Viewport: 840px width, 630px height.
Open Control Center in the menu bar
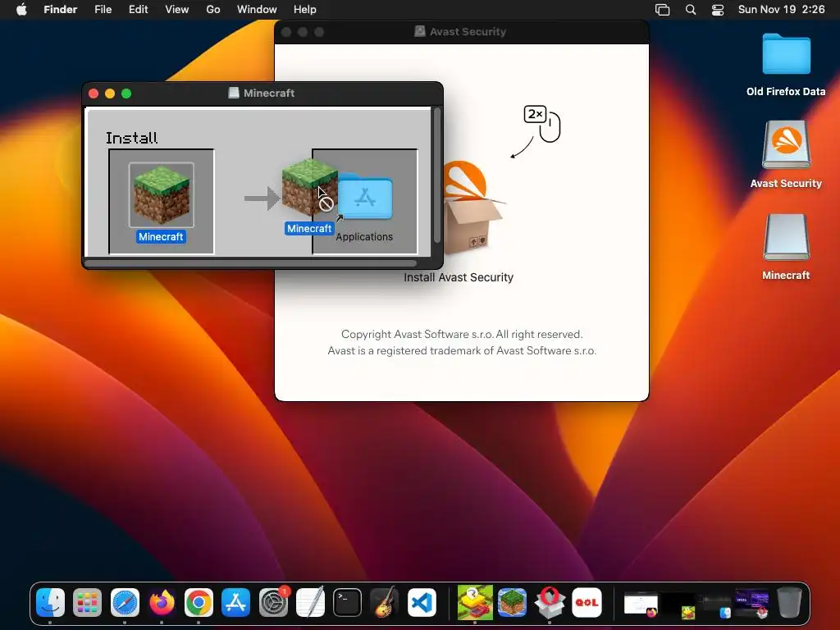click(x=718, y=10)
